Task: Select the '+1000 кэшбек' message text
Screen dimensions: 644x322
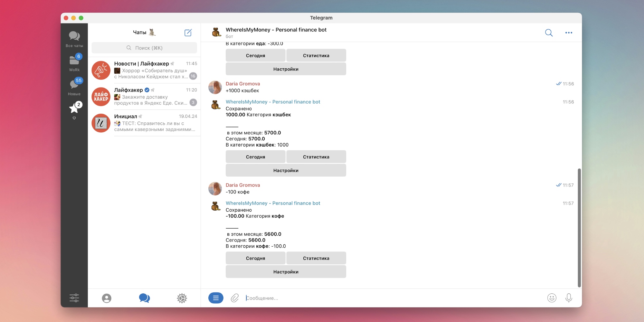Action: (x=242, y=90)
